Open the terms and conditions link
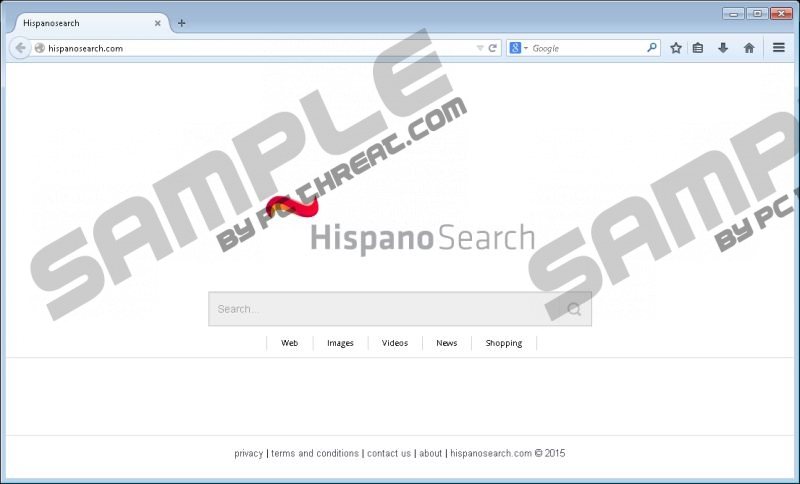800x484 pixels. pyautogui.click(x=315, y=454)
